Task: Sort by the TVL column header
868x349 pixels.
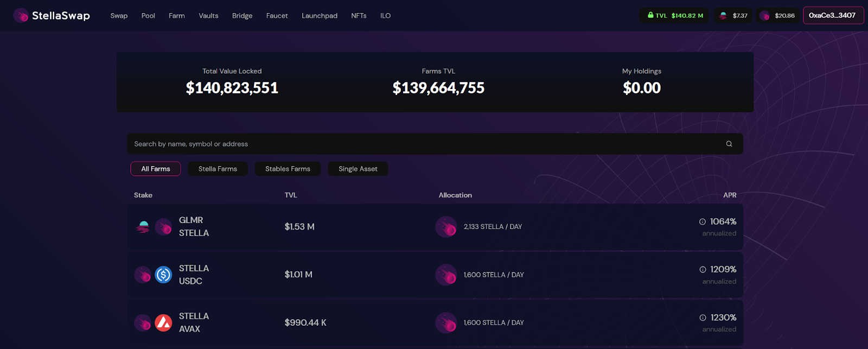Action: click(291, 195)
